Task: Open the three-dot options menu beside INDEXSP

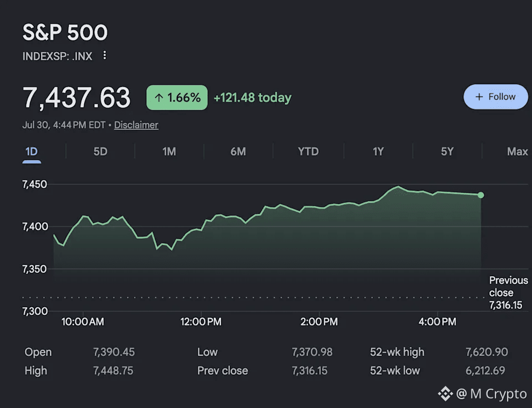Action: pyautogui.click(x=105, y=55)
